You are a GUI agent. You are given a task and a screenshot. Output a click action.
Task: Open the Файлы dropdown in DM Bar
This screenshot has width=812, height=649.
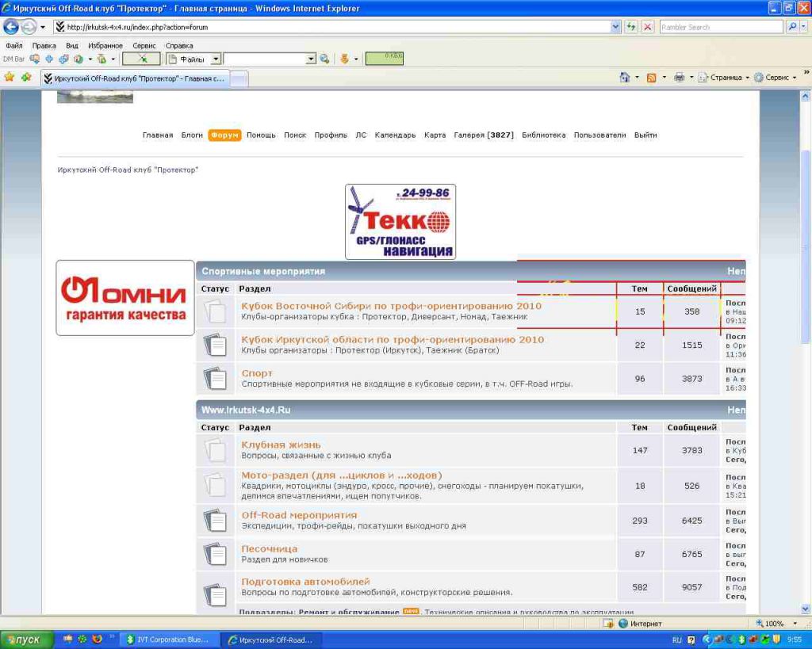click(215, 59)
